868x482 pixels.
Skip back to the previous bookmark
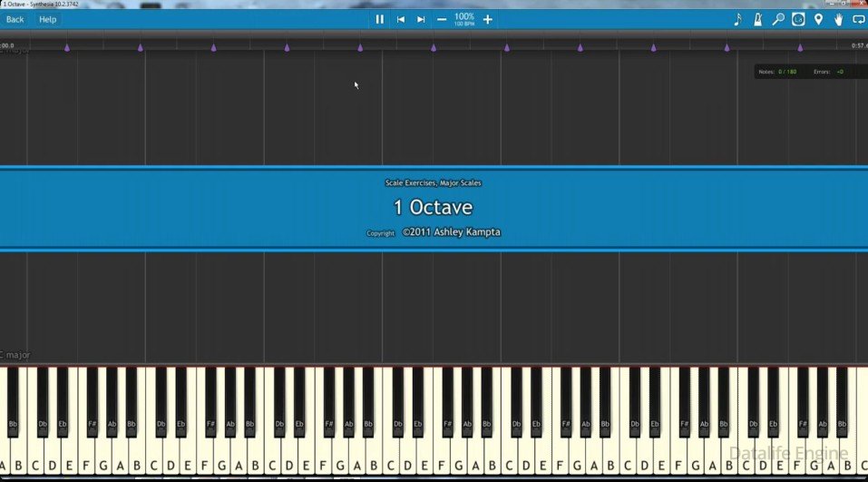tap(400, 19)
